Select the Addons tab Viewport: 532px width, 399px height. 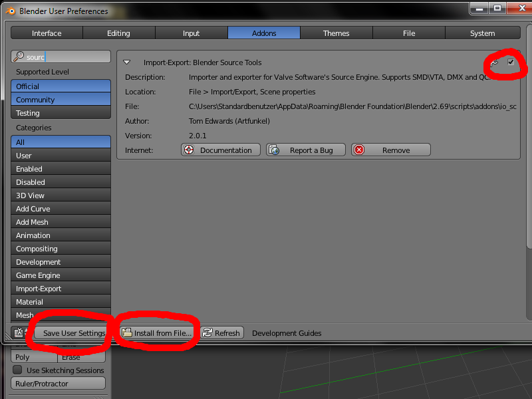click(x=264, y=33)
